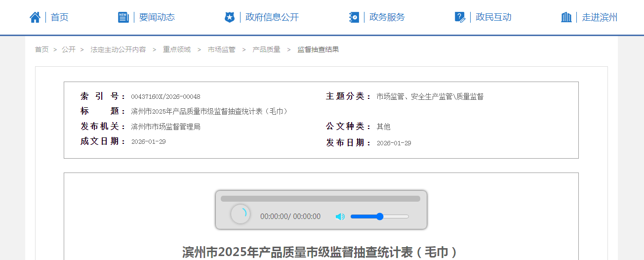The image size is (644, 260).
Task: Click the news icon beside 要闻动态
Action: pyautogui.click(x=123, y=17)
